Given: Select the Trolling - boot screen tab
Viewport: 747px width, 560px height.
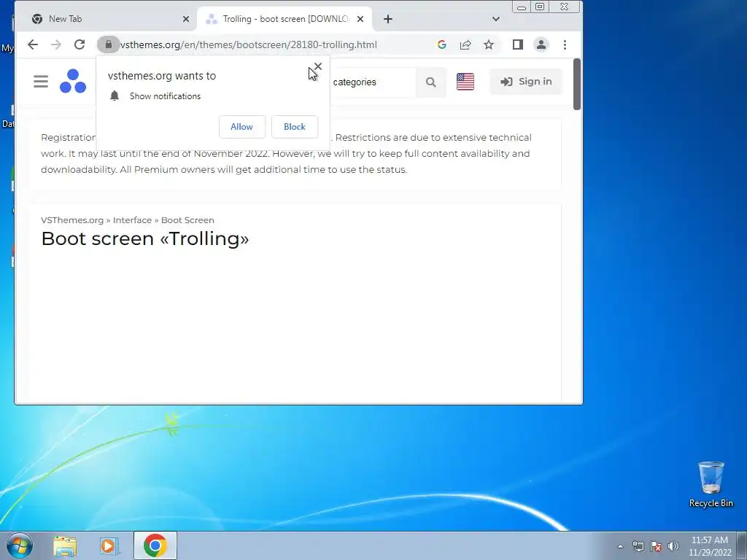Looking at the screenshot, I should pos(285,19).
